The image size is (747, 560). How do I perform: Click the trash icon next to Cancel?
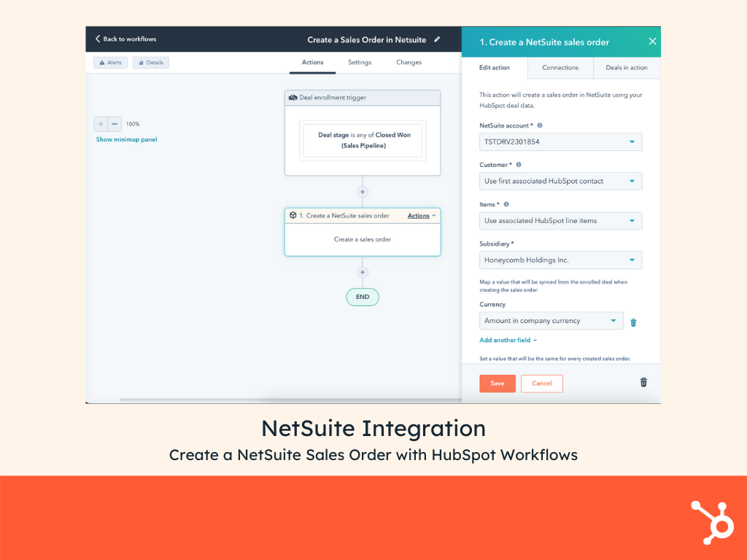point(643,382)
